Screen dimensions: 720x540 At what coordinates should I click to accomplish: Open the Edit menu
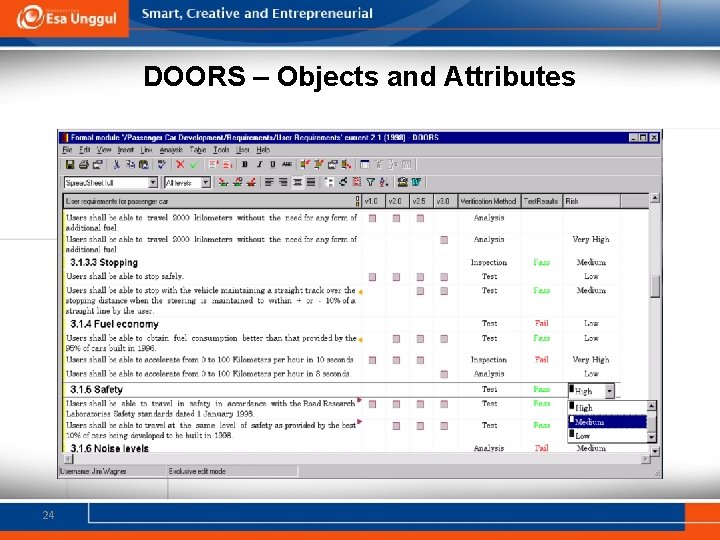[x=84, y=150]
